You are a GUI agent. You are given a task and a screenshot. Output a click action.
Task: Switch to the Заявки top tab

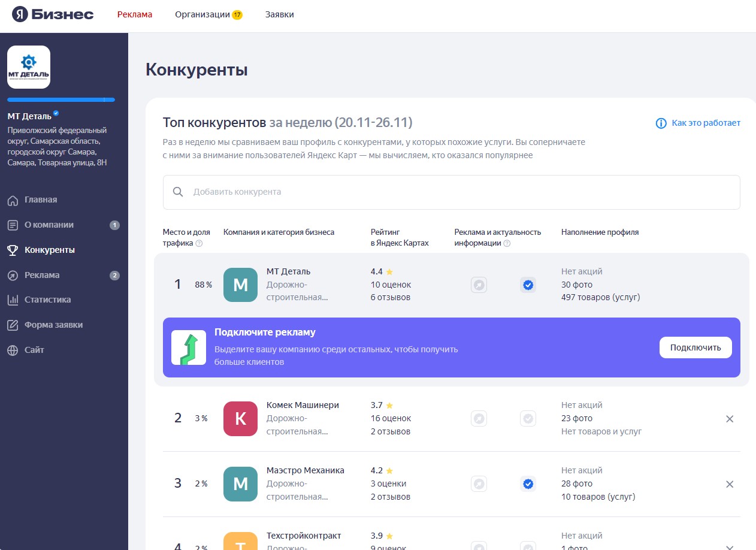pos(279,14)
